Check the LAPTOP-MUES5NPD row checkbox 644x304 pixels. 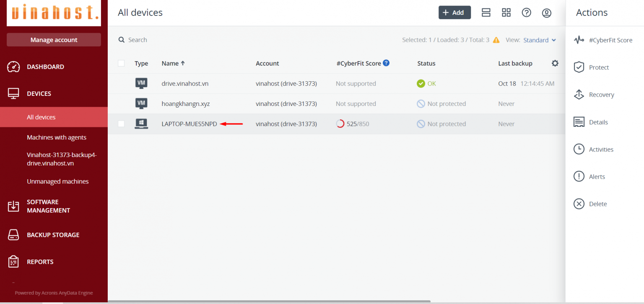pos(121,124)
